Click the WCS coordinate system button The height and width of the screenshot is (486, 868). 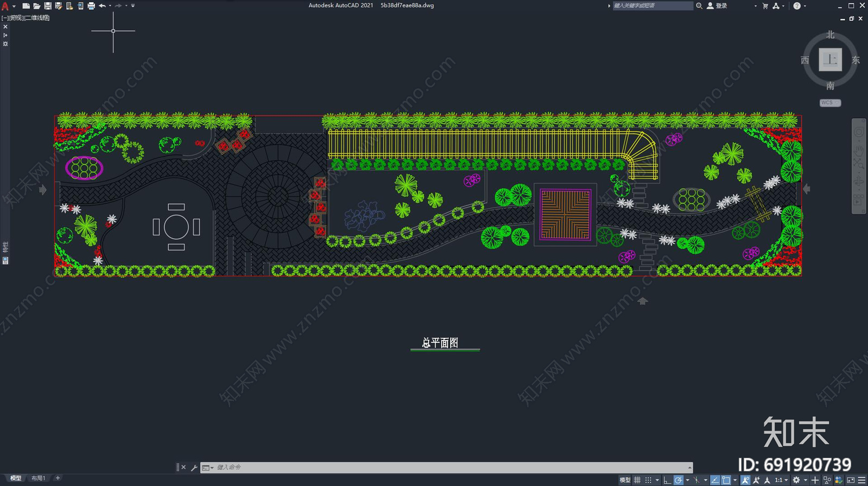829,103
